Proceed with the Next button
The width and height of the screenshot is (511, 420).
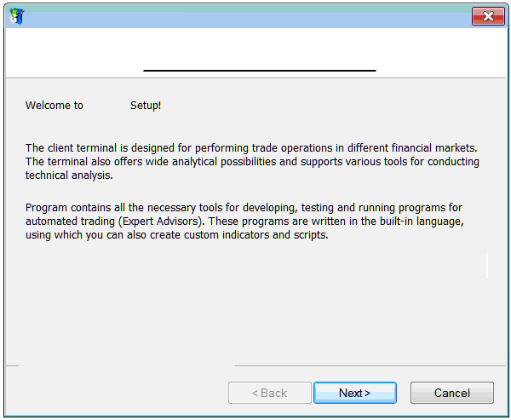(354, 393)
